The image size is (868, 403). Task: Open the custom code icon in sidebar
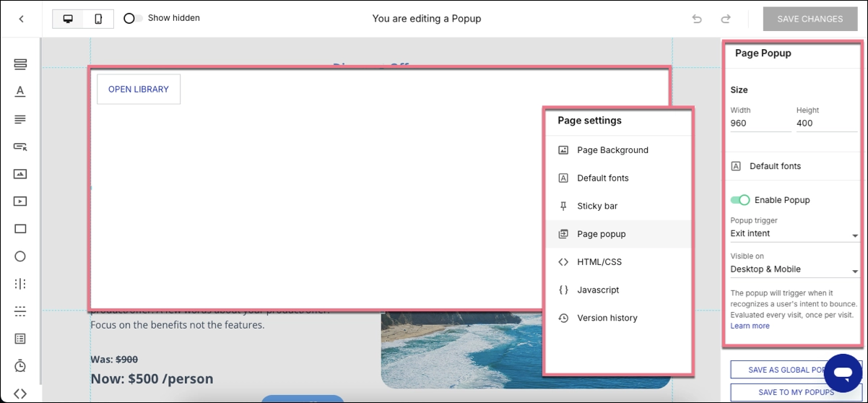point(20,394)
